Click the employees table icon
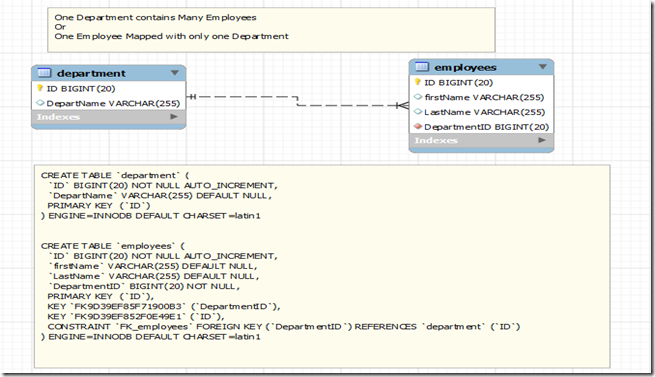 [x=422, y=66]
